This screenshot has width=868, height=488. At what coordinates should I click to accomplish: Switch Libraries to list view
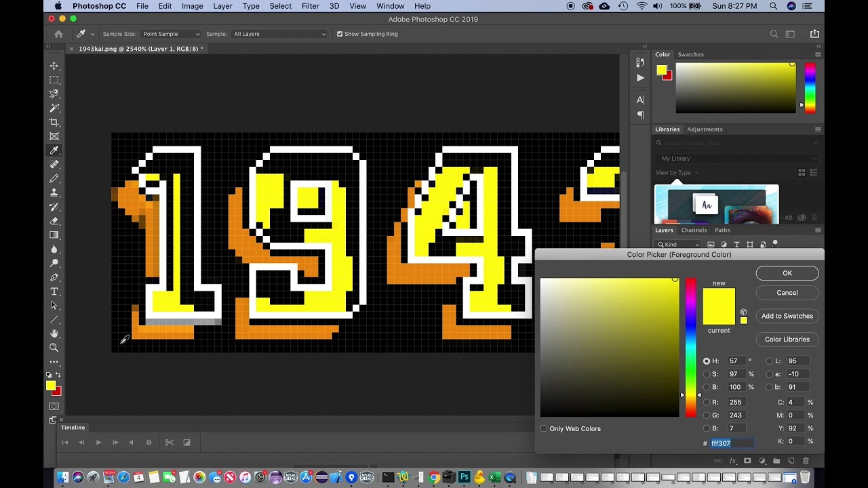813,173
